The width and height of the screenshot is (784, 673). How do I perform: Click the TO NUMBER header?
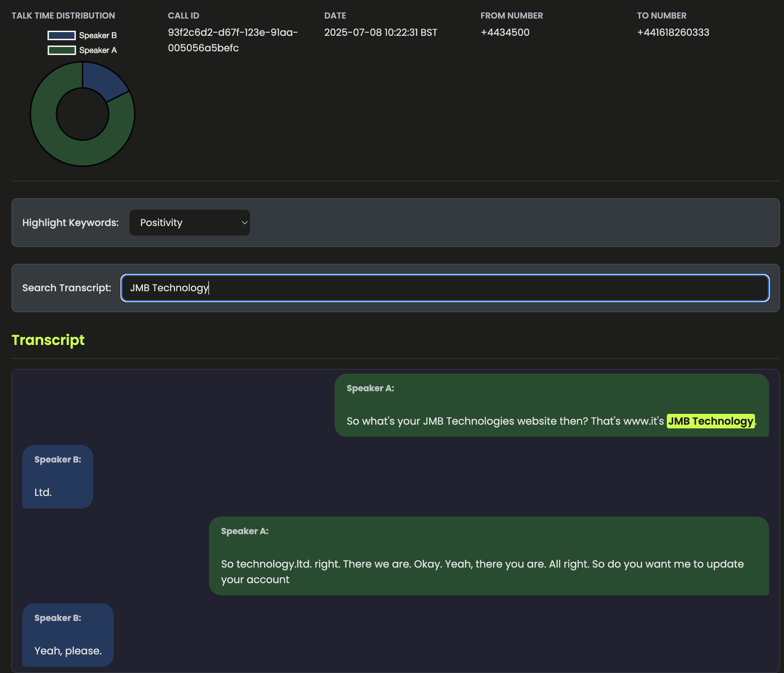tap(661, 16)
